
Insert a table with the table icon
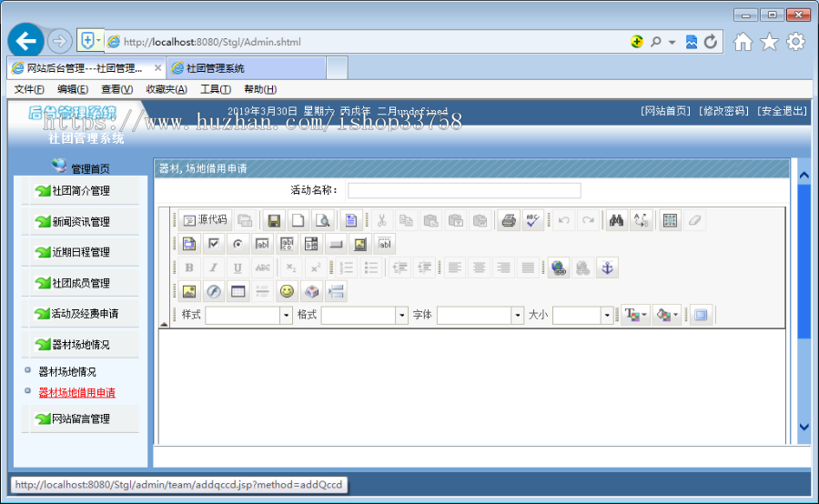[x=238, y=291]
